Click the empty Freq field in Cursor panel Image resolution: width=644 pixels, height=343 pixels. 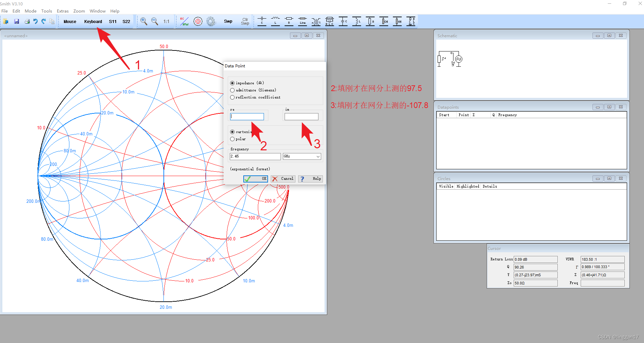tap(602, 283)
